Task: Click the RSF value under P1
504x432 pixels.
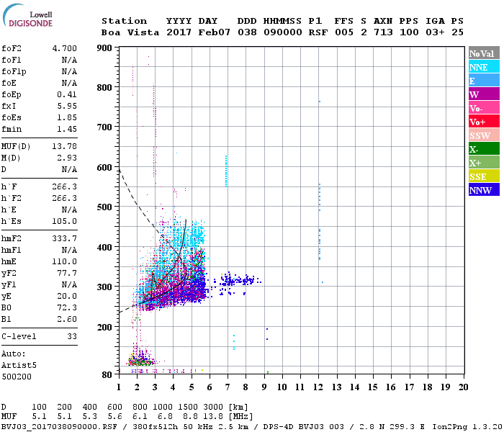Action: point(318,32)
